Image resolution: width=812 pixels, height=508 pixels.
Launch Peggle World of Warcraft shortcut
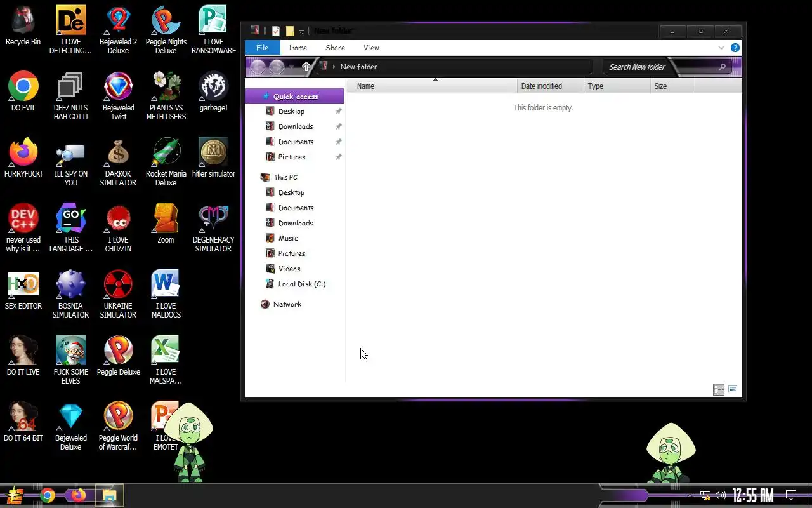(118, 426)
